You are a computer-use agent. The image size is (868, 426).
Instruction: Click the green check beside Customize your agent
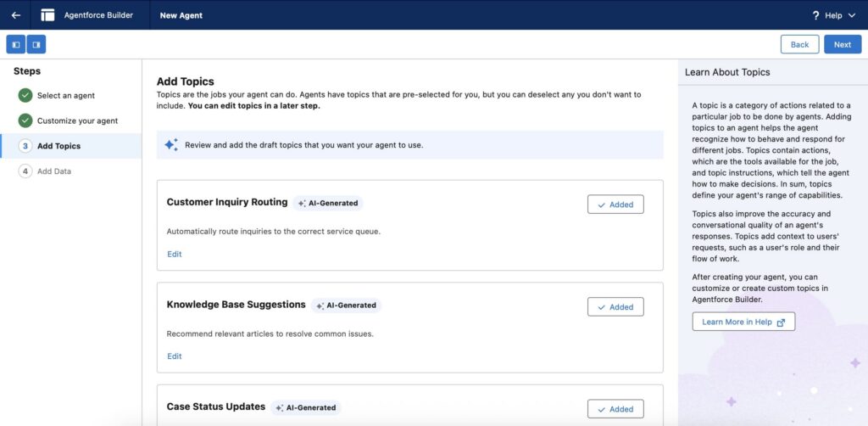(25, 121)
